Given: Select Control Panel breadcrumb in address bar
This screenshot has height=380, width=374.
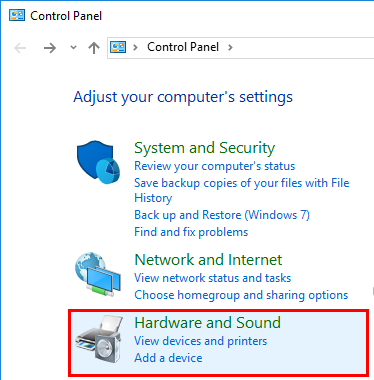Looking at the screenshot, I should [x=183, y=47].
